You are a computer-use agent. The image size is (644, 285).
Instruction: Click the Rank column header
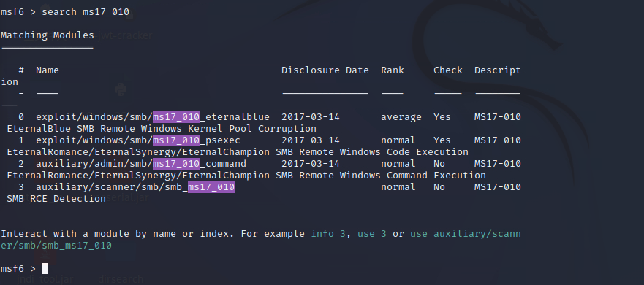392,70
